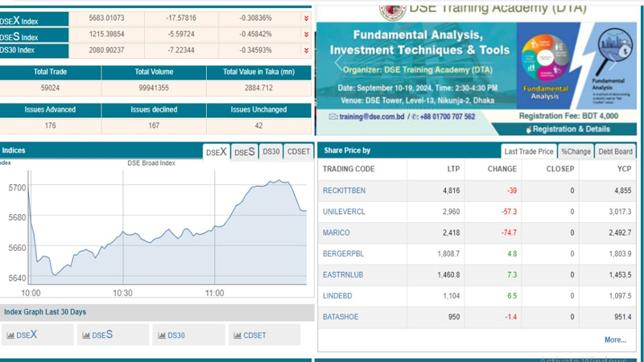Click the More... link under share prices
Image resolution: width=644 pixels, height=362 pixels.
[615, 339]
